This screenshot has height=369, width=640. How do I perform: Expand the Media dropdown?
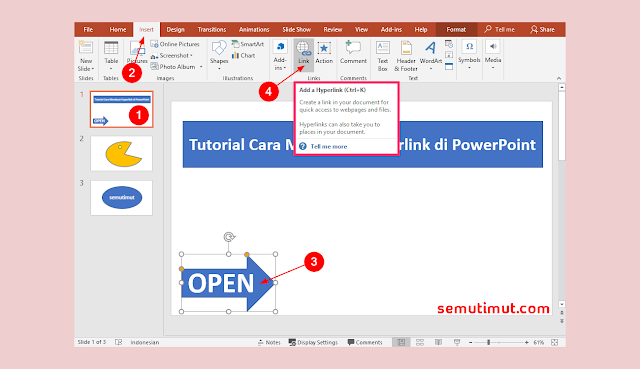coord(493,55)
